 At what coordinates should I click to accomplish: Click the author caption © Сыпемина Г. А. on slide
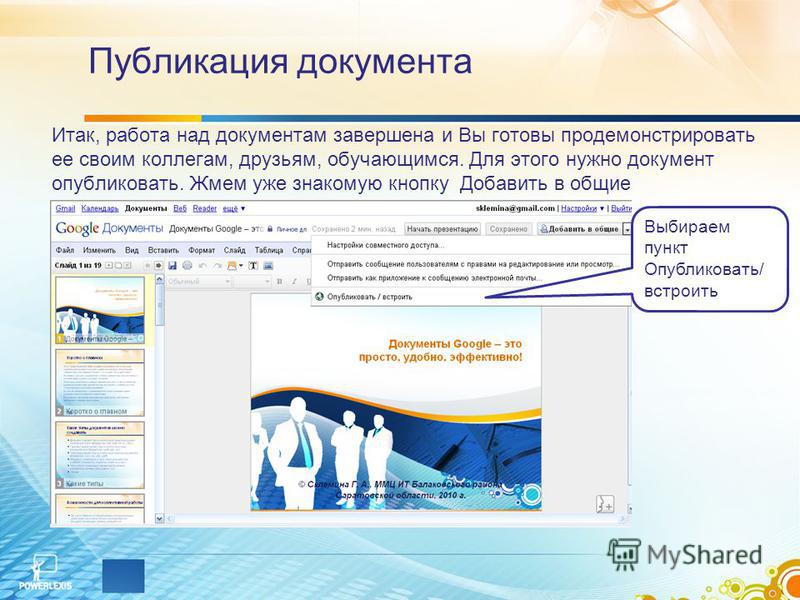[x=399, y=489]
